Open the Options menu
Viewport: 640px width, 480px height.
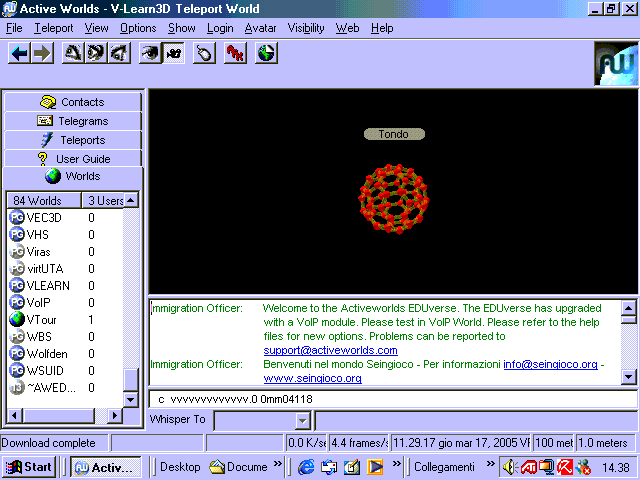click(138, 28)
